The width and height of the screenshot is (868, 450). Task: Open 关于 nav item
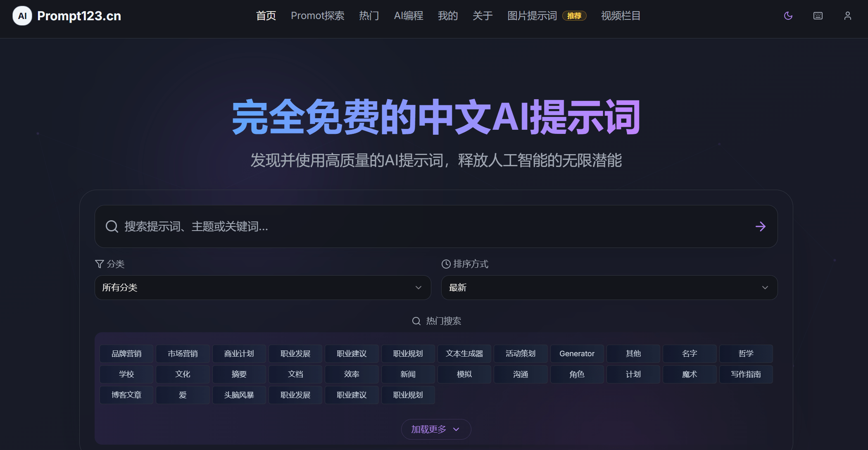pos(483,16)
